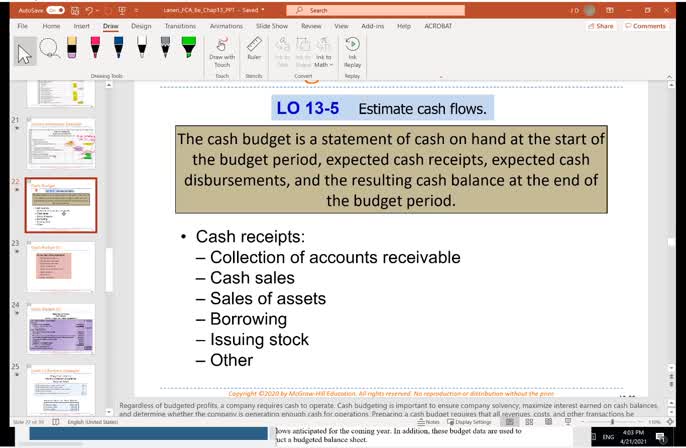
Task: Start presentation from beginning icon
Action: tap(122, 10)
